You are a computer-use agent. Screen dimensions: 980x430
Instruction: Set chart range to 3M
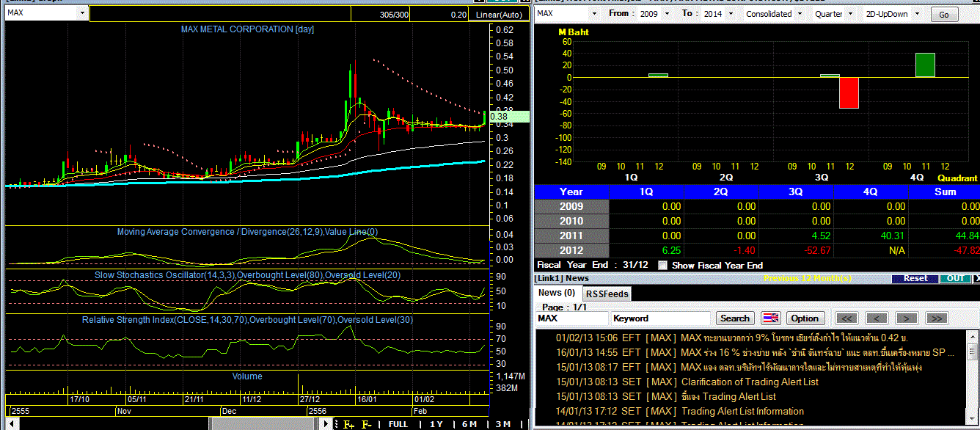[502, 424]
